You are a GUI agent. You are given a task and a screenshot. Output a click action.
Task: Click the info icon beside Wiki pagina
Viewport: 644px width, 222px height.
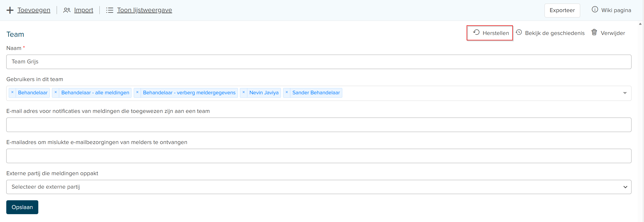tap(595, 10)
